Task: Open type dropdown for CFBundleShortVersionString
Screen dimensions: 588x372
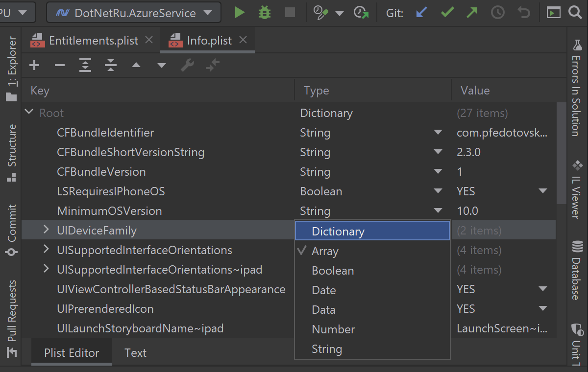Action: [x=438, y=152]
